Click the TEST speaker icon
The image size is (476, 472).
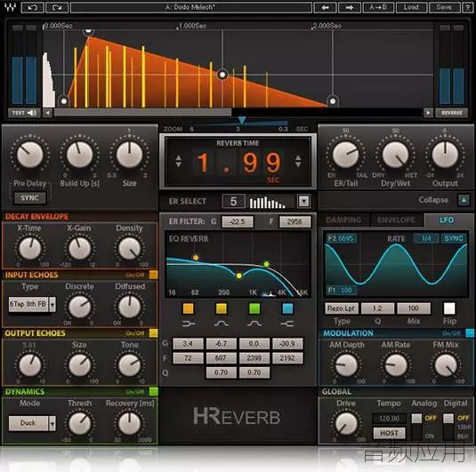(x=32, y=113)
